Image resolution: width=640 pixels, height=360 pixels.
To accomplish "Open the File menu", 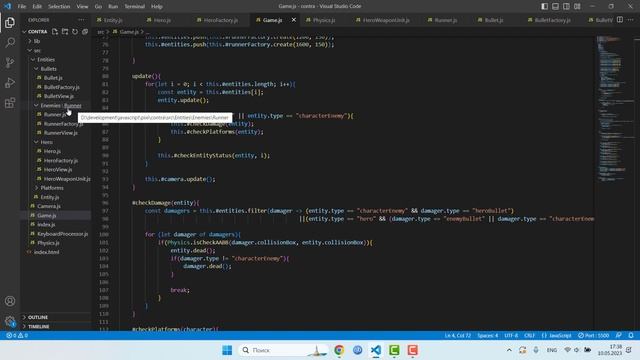I will tap(22, 6).
